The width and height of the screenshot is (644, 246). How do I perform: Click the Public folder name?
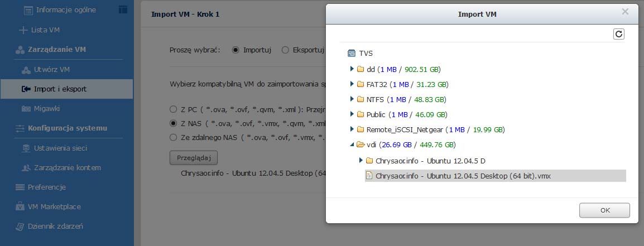[x=376, y=114]
